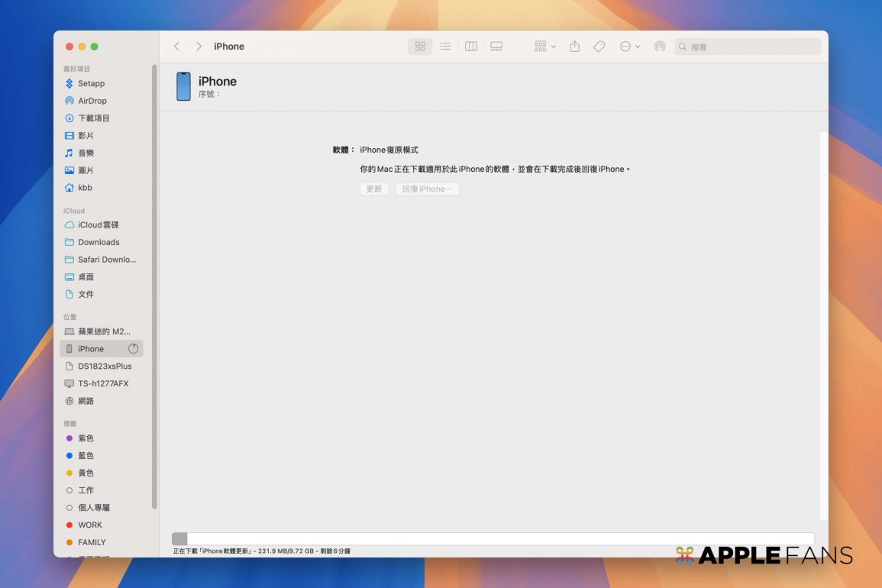Screen dimensions: 882x588
Task: Switch to icon grid view
Action: click(420, 47)
